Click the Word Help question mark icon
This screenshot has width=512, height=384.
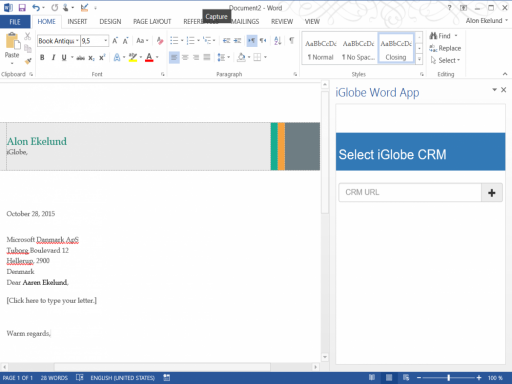449,8
